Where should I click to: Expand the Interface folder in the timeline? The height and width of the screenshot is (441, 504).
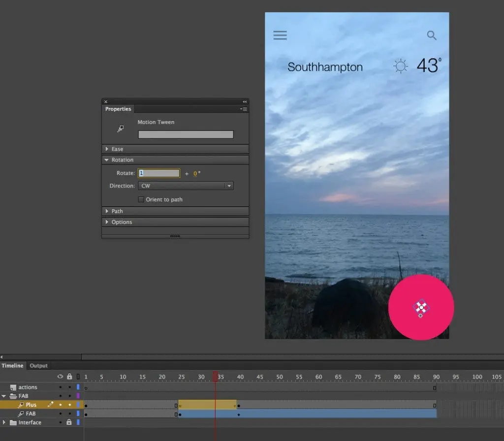3,421
